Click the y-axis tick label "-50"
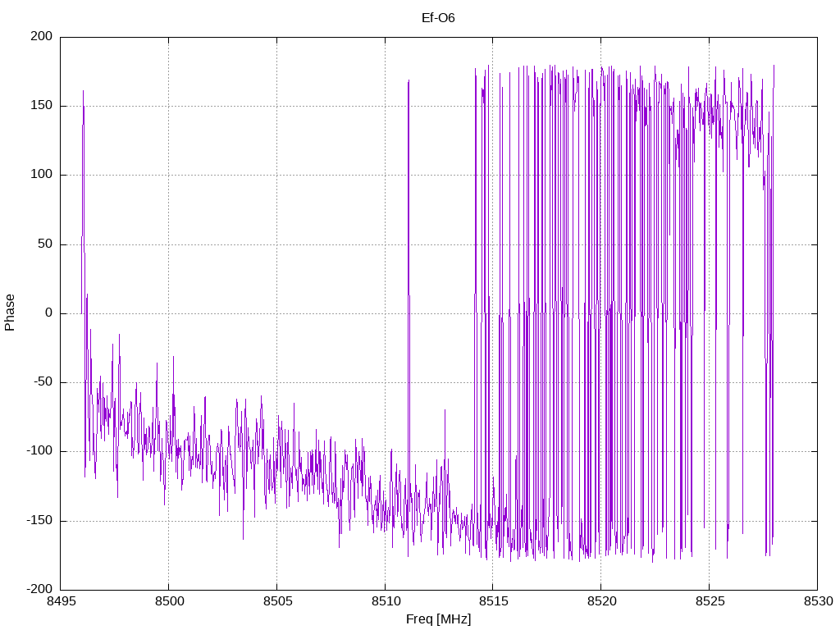Screen dimensions: 840x630 point(43,382)
